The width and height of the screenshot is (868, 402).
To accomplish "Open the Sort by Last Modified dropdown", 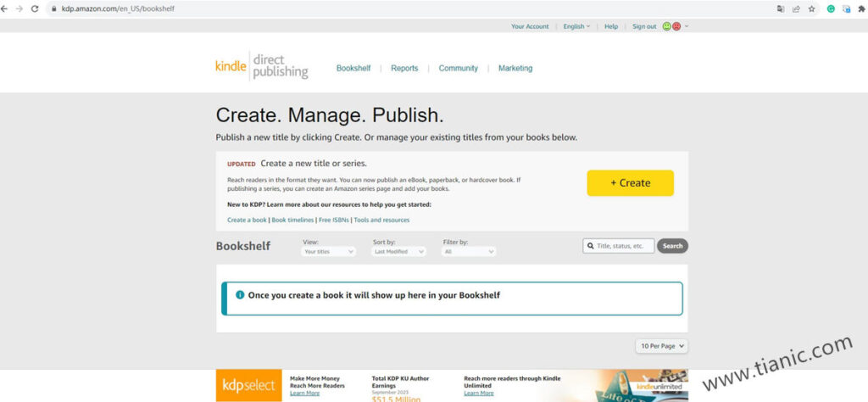I will pos(398,251).
